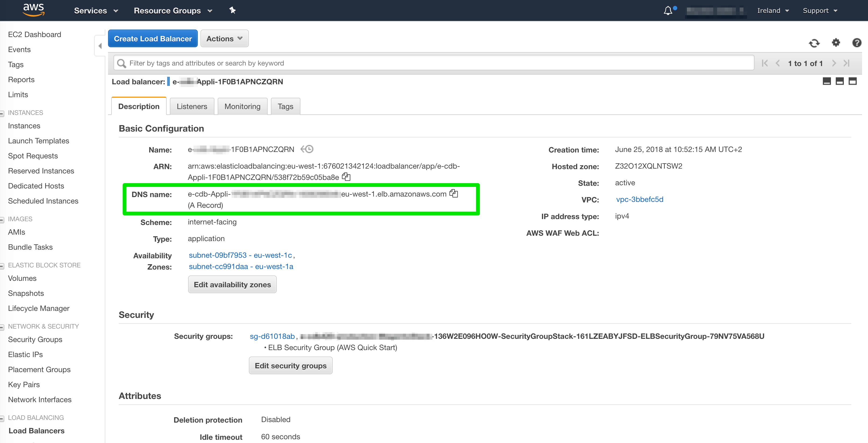
Task: Open the Services dropdown
Action: [x=96, y=11]
